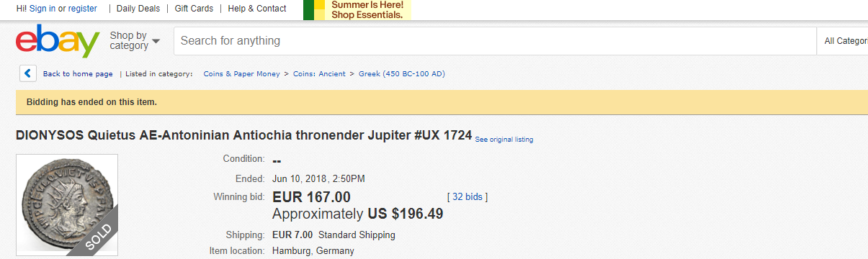Viewport: 868px width, 259px height.
Task: Click the back arrow icon
Action: [x=28, y=73]
